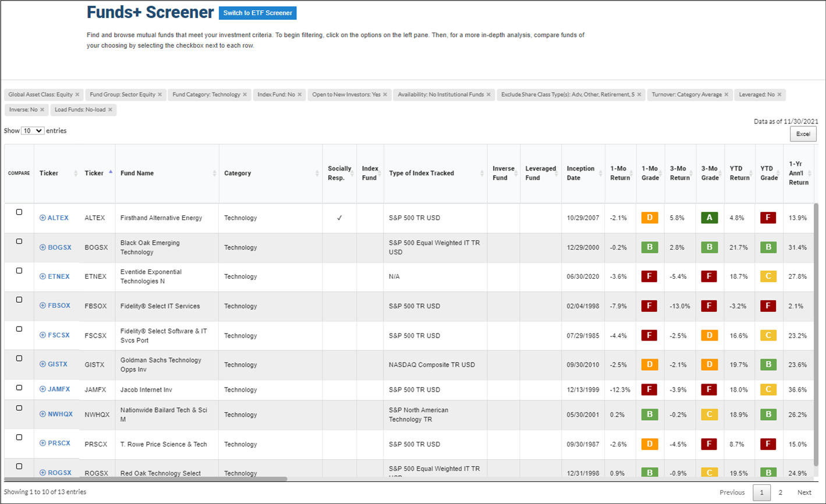This screenshot has width=826, height=504.
Task: Check compare box for PRSCX row
Action: 19,437
